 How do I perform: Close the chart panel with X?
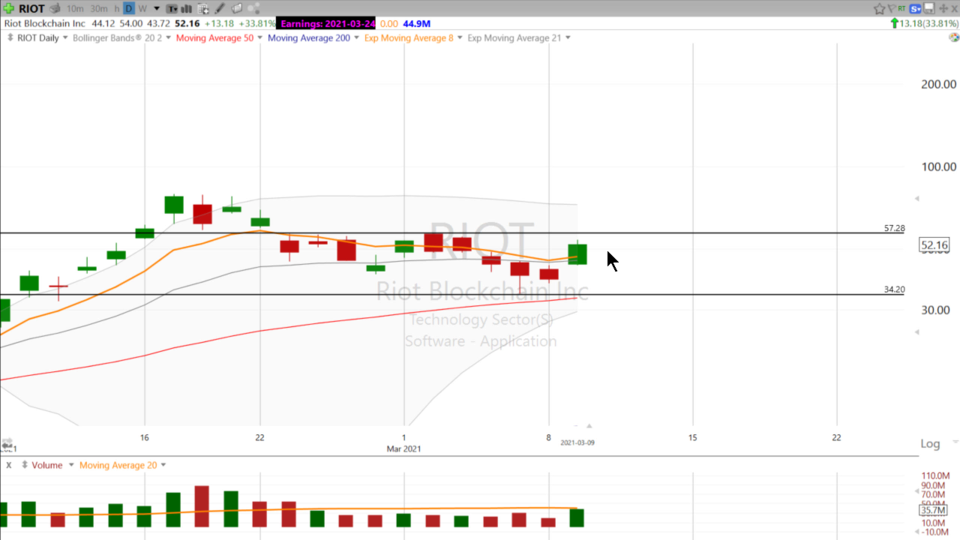954,9
